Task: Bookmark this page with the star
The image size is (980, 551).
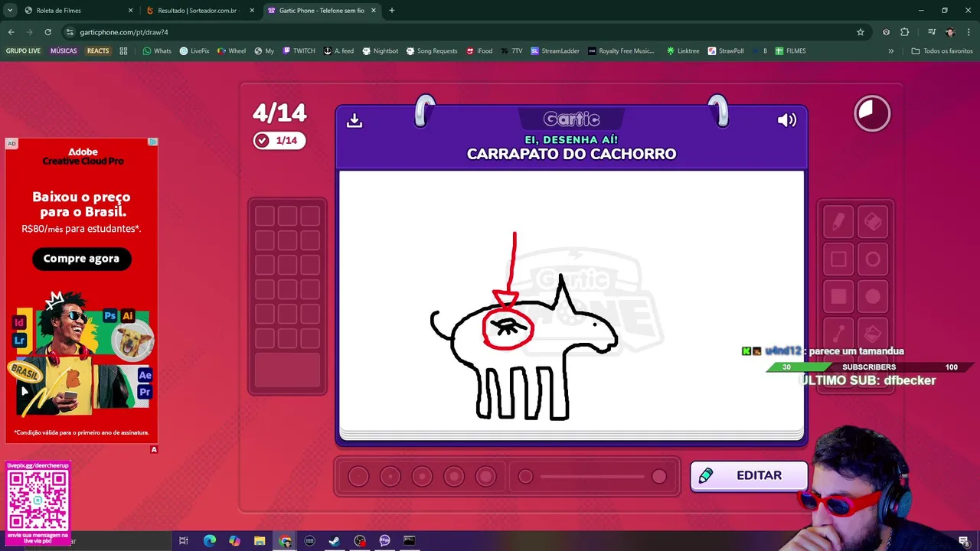Action: 861,32
